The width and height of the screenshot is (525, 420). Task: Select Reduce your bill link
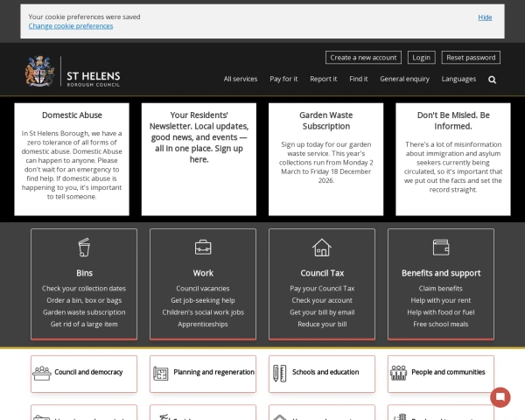(x=322, y=325)
